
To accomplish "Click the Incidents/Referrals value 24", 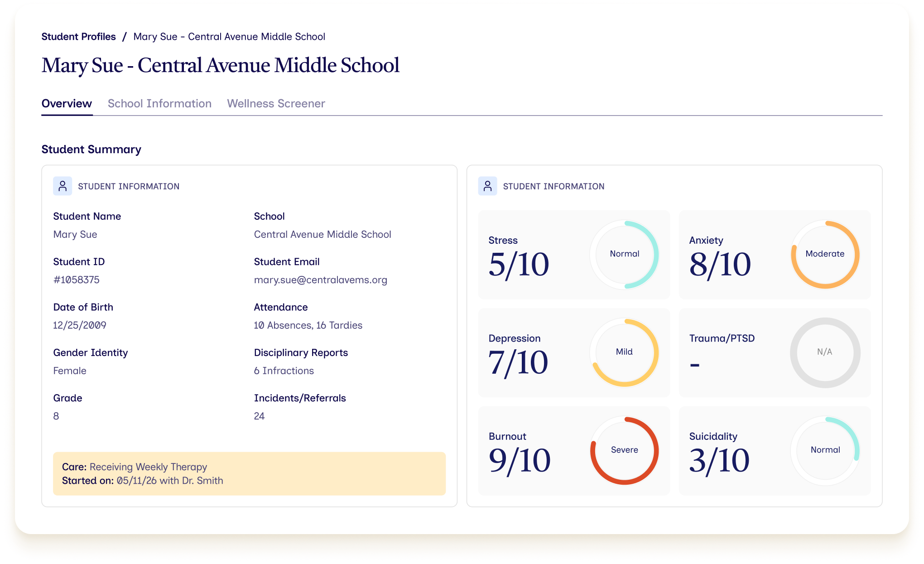I will tap(259, 416).
